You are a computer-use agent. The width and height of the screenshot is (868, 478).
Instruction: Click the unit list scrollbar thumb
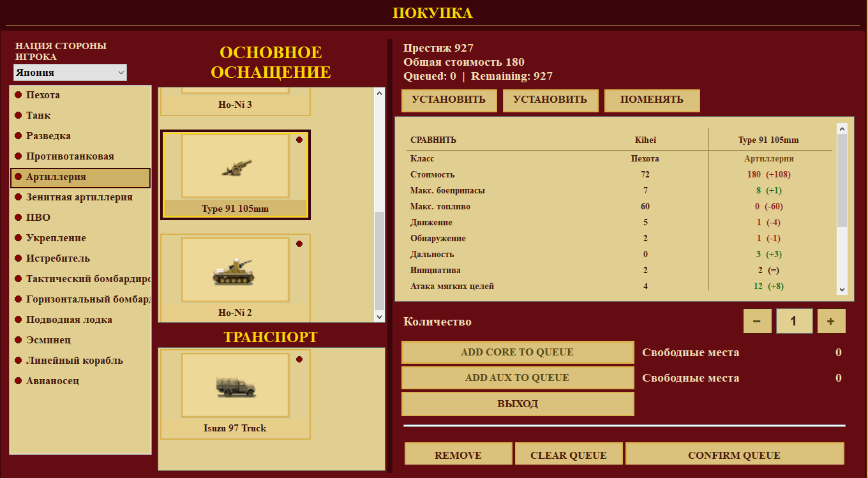click(380, 260)
